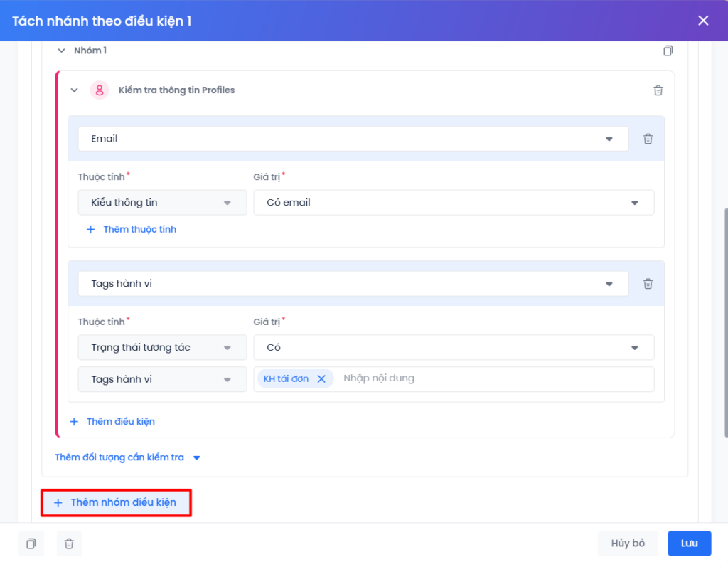This screenshot has height=562, width=728.
Task: Open the Trạng thái tương tác dropdown
Action: (x=163, y=347)
